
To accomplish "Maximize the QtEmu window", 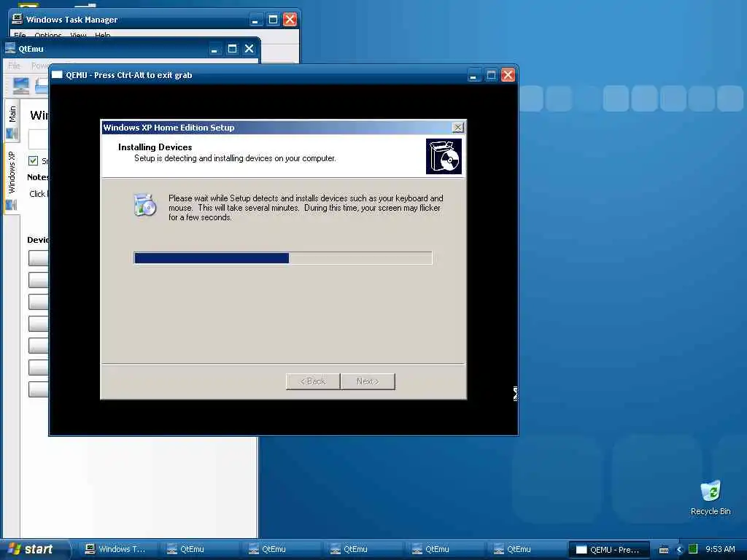I will [232, 49].
